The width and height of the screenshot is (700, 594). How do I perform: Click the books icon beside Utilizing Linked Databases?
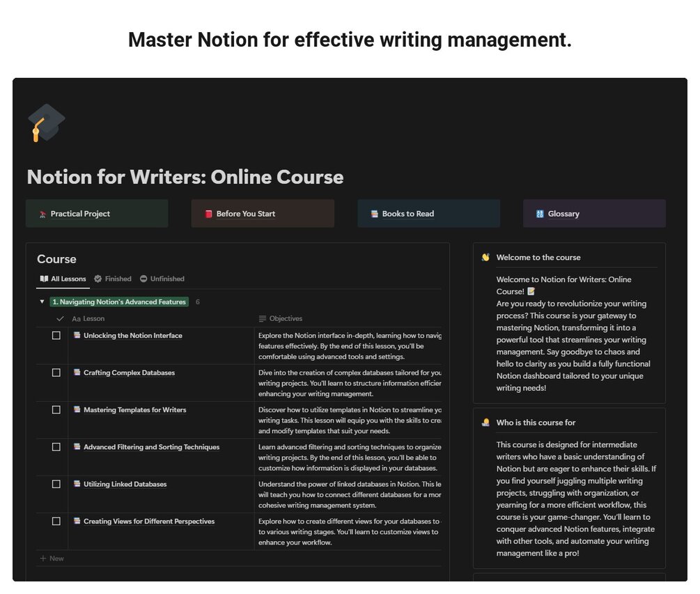[x=77, y=483]
